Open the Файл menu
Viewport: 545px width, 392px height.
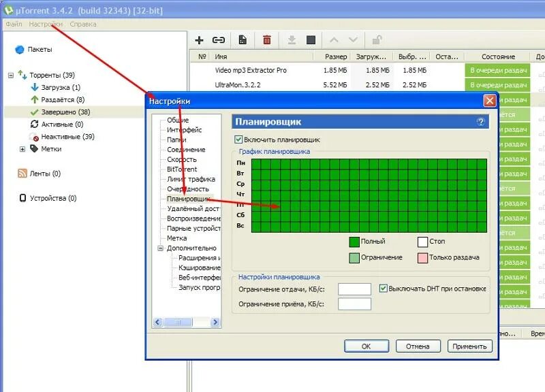click(14, 24)
